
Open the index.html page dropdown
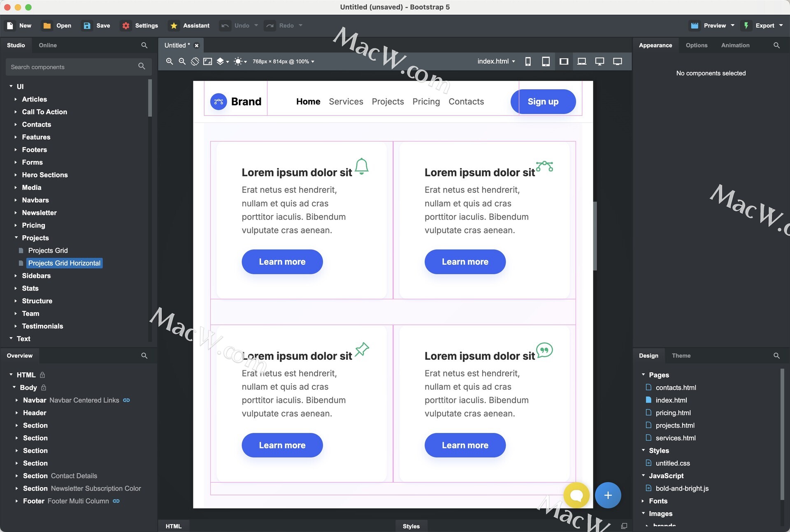click(496, 61)
